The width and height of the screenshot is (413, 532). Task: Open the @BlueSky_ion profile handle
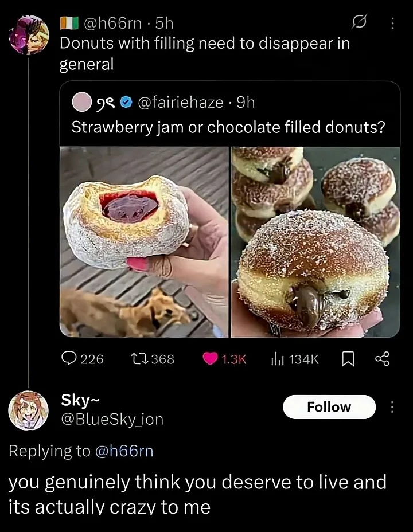(112, 420)
